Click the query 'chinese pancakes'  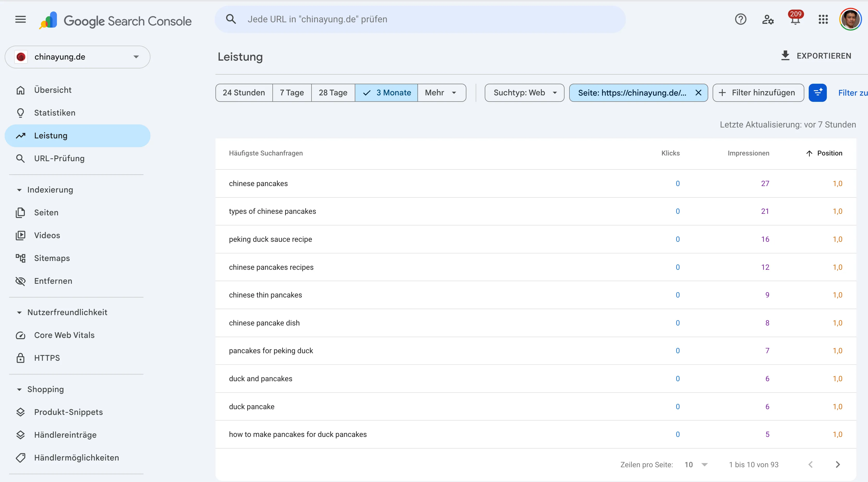258,183
